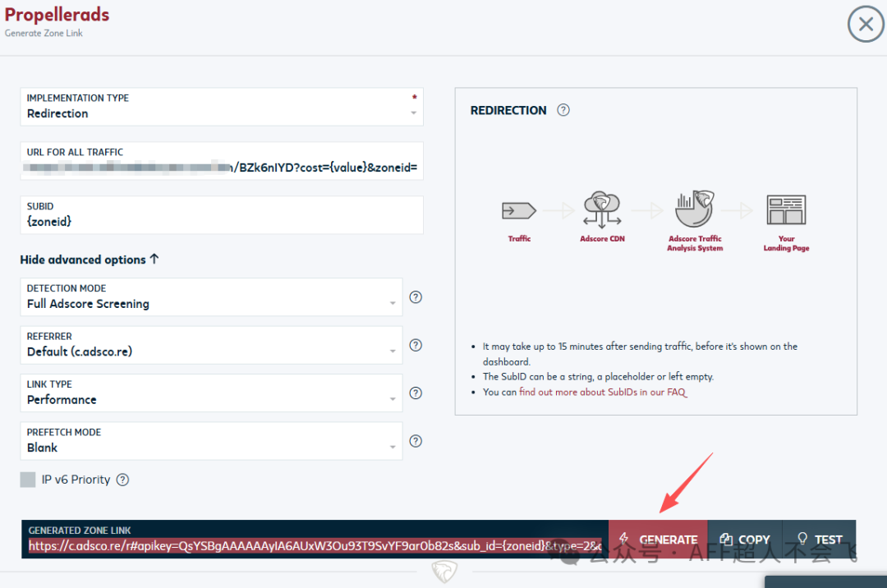The height and width of the screenshot is (588, 887).
Task: Click the SubID field containing {zoneid}
Action: point(222,215)
